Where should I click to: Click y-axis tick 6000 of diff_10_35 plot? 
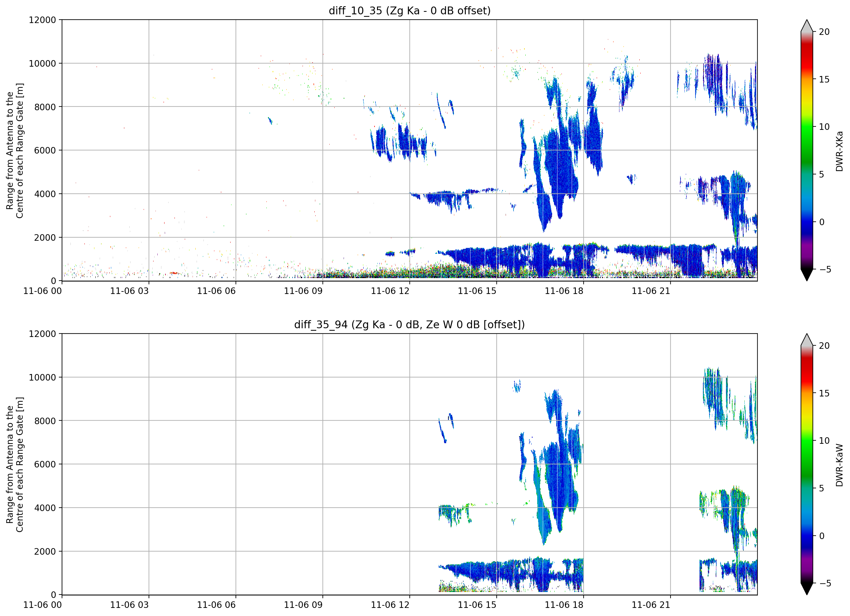click(45, 151)
